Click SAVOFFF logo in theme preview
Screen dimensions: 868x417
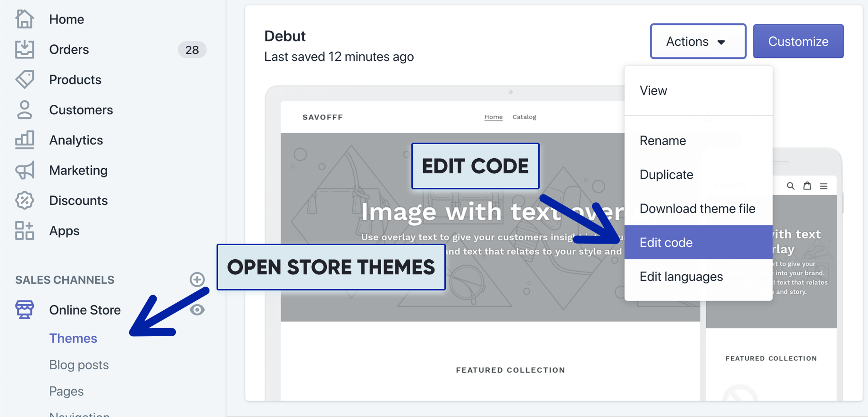pos(323,117)
